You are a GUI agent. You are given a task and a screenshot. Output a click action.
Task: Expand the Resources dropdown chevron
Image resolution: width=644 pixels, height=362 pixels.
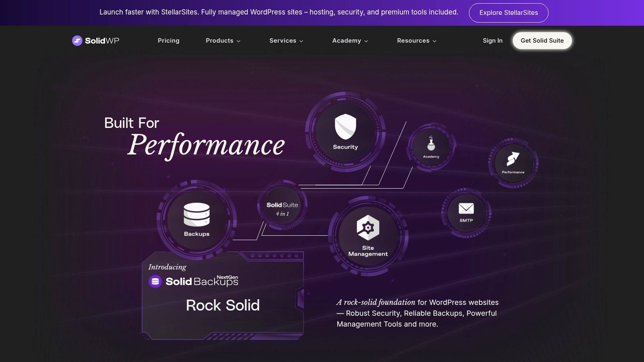[434, 41]
